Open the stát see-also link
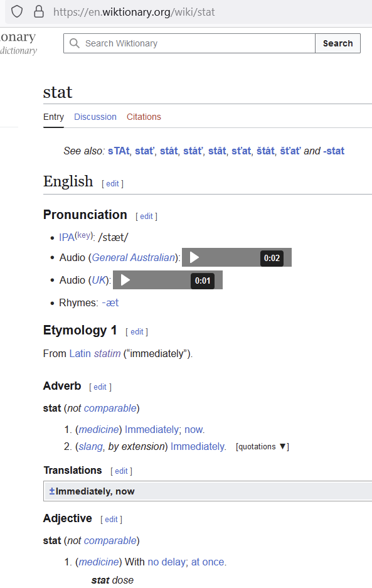The height and width of the screenshot is (588, 372). [169, 151]
